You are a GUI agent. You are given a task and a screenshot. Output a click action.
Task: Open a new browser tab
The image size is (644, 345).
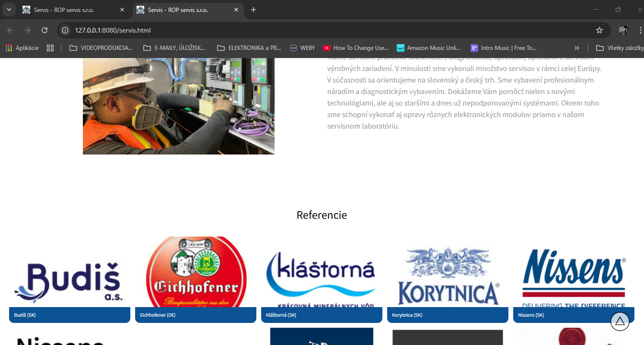pos(253,10)
